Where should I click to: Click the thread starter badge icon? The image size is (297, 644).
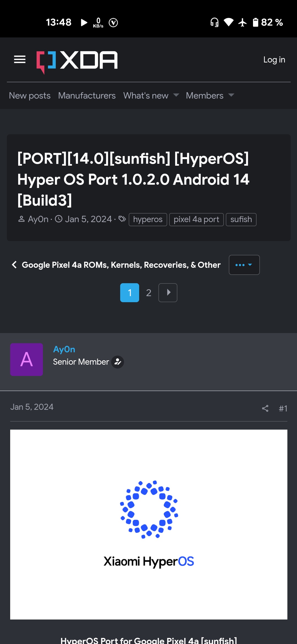(x=118, y=362)
